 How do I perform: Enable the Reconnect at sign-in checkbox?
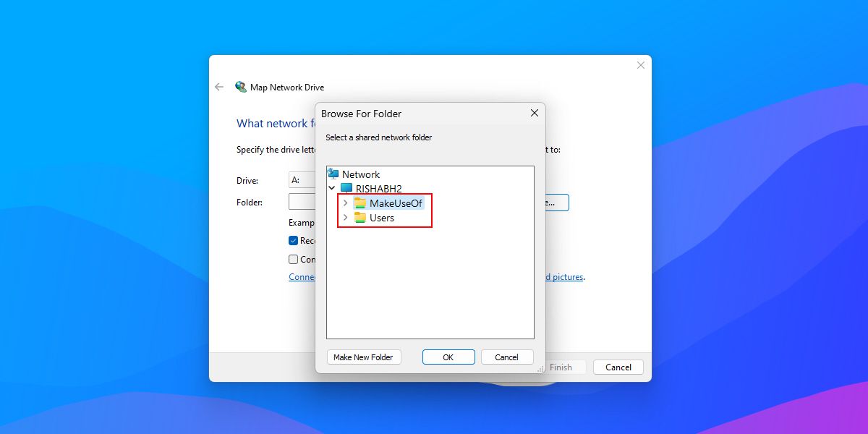[294, 240]
